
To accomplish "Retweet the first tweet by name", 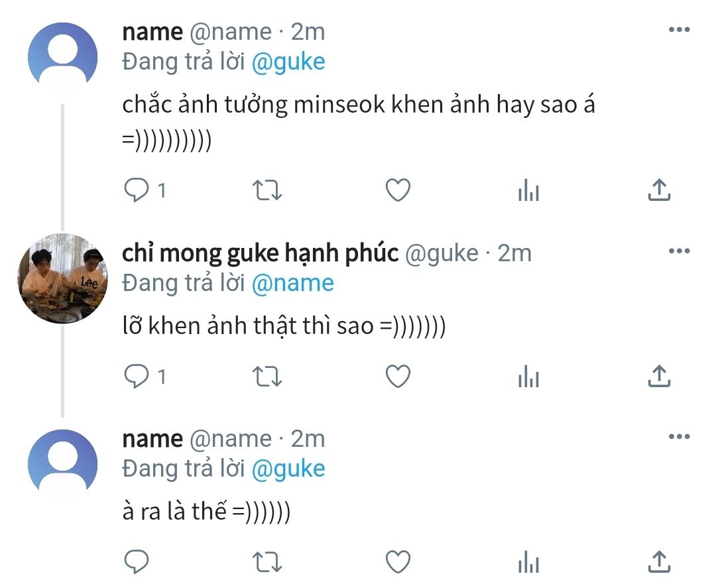I will pyautogui.click(x=268, y=191).
